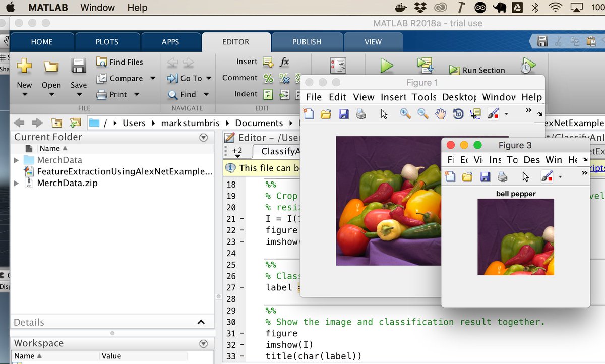Open Figure 1 Tools menu

tap(424, 97)
